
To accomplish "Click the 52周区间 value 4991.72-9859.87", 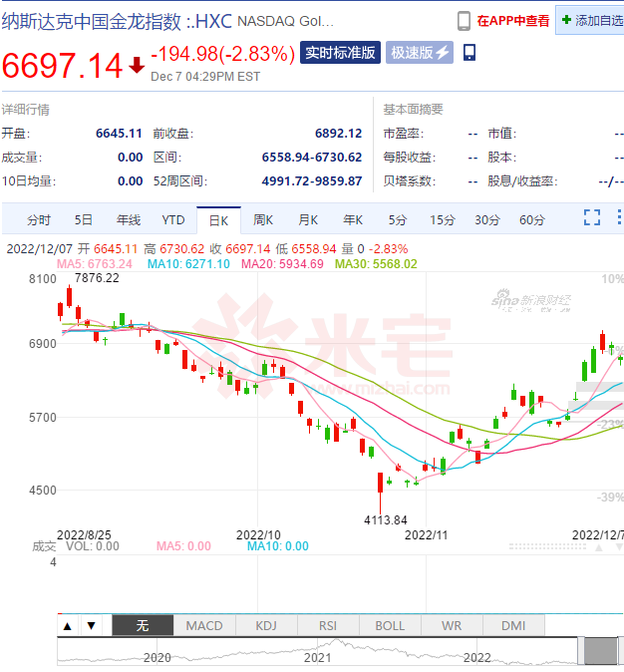I will [x=312, y=181].
